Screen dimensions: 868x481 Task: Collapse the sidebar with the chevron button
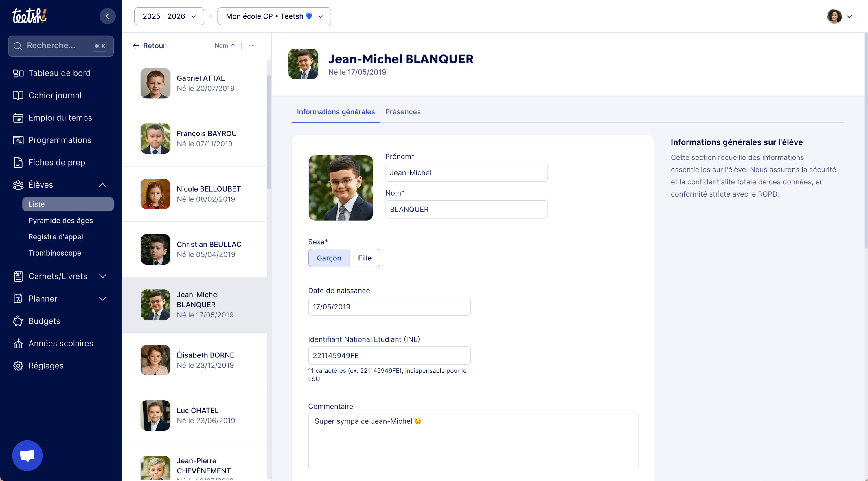click(x=107, y=16)
